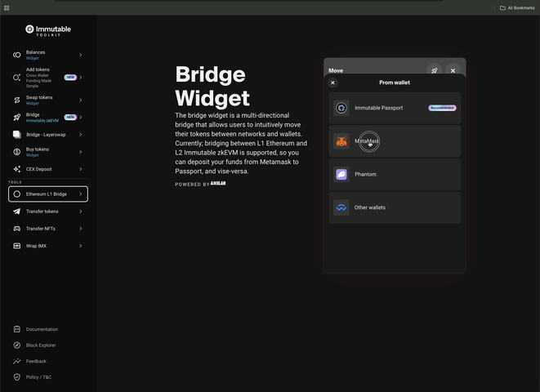Viewport: 540px width, 392px height.
Task: Click the CEX Deposit sparkle icon
Action: [x=16, y=169]
